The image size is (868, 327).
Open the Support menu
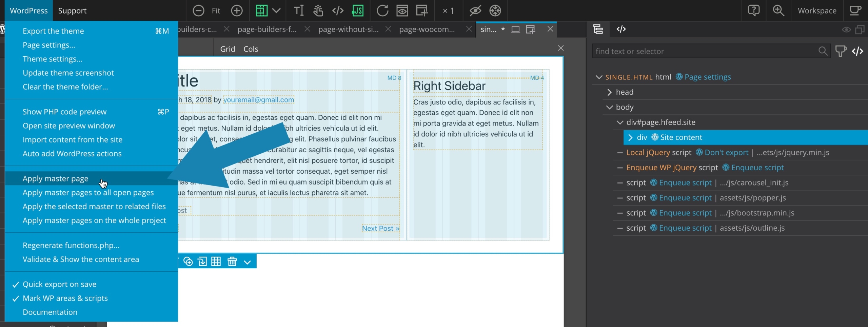pyautogui.click(x=72, y=11)
